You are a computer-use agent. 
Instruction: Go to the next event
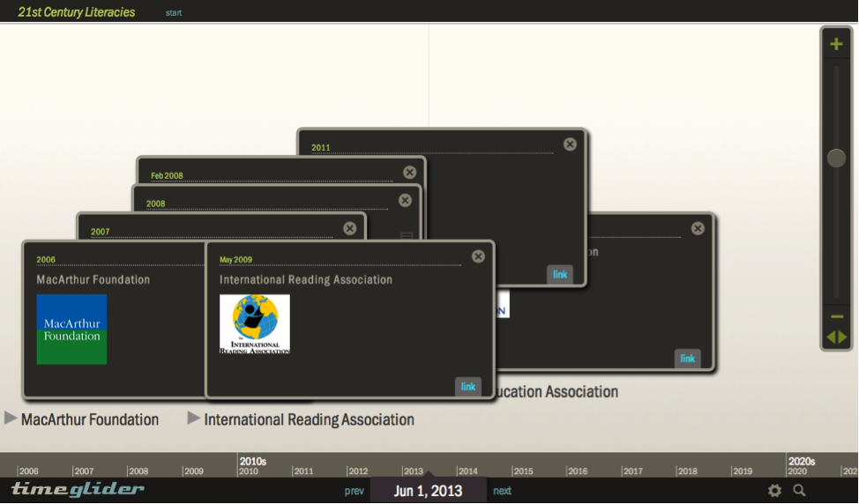pyautogui.click(x=502, y=491)
